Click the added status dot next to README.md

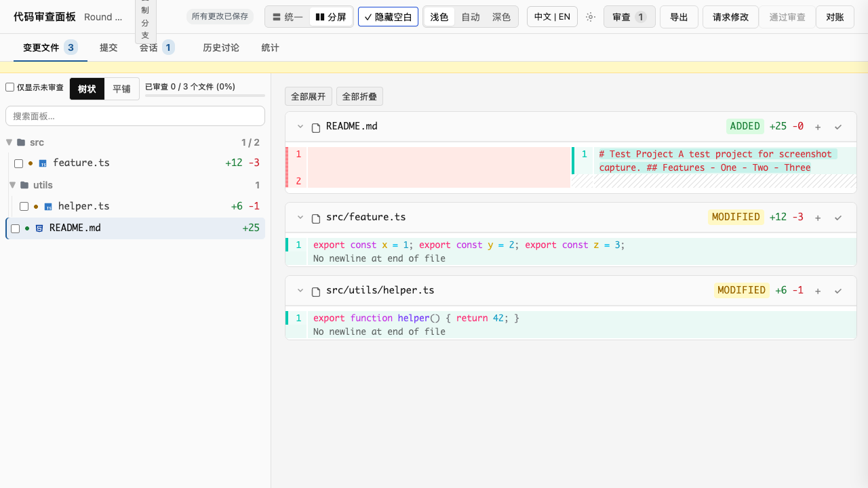27,228
